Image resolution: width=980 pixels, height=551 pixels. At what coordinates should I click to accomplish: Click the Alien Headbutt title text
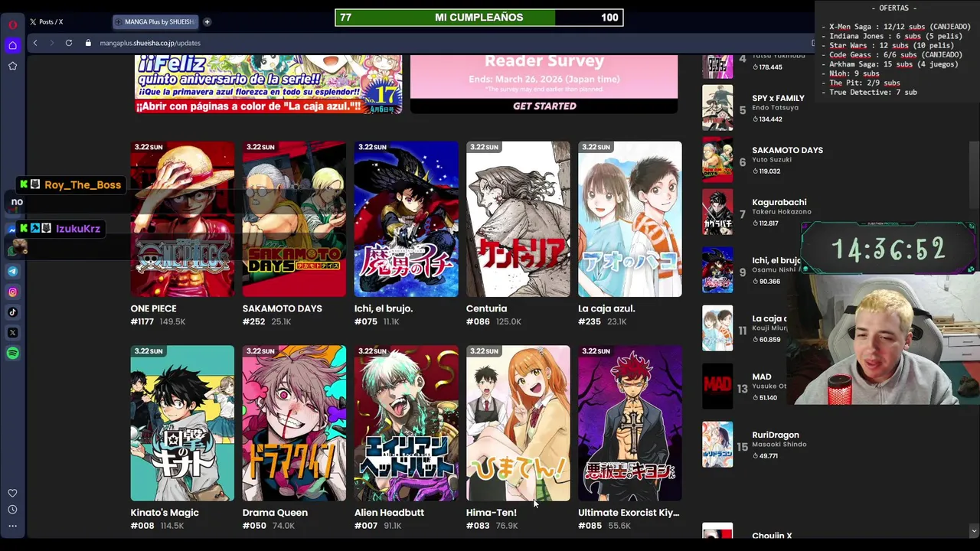click(389, 513)
